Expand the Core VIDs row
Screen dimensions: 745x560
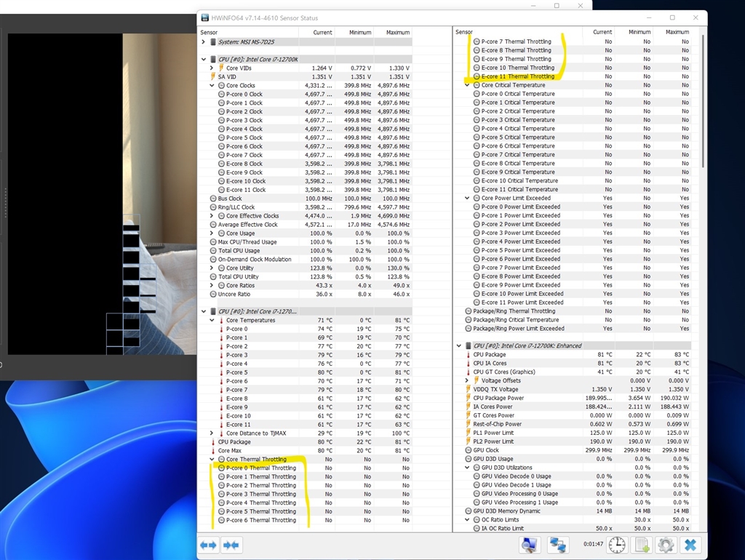pos(212,68)
